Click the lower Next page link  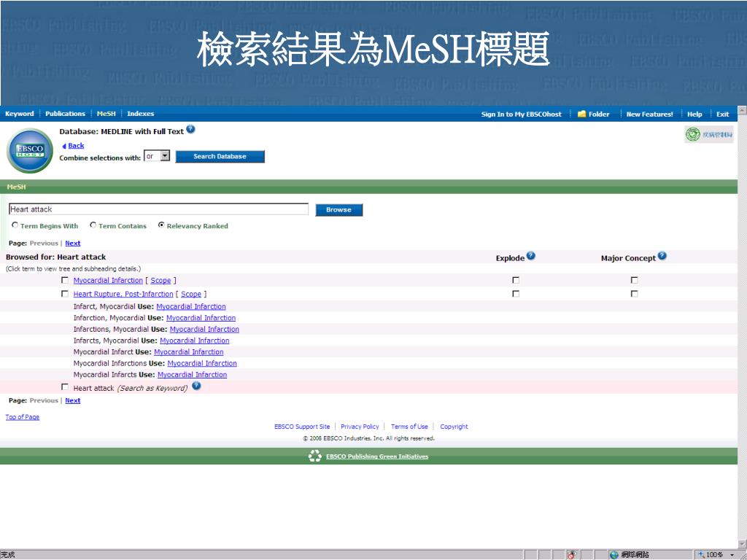(x=73, y=400)
